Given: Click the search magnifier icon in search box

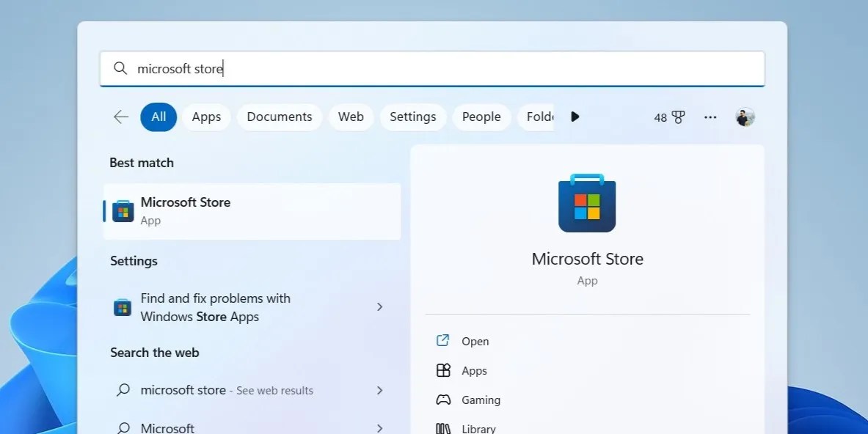Looking at the screenshot, I should point(120,68).
